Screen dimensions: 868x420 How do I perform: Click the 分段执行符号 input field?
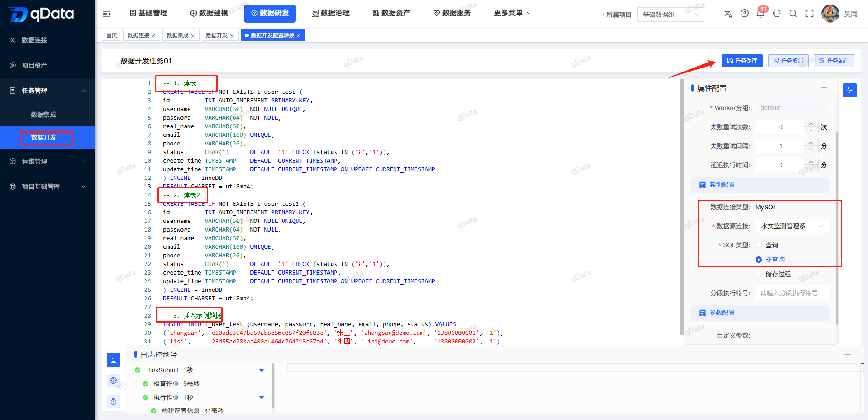792,293
